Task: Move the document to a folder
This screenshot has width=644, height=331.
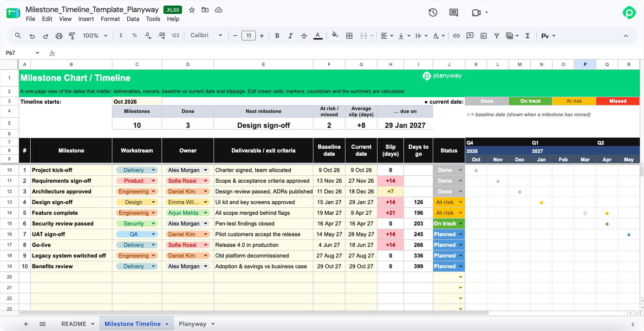Action: (x=205, y=10)
